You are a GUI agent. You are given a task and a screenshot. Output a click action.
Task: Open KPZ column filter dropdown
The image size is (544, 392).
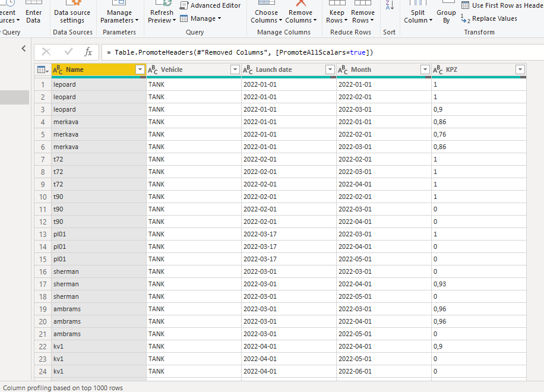520,69
